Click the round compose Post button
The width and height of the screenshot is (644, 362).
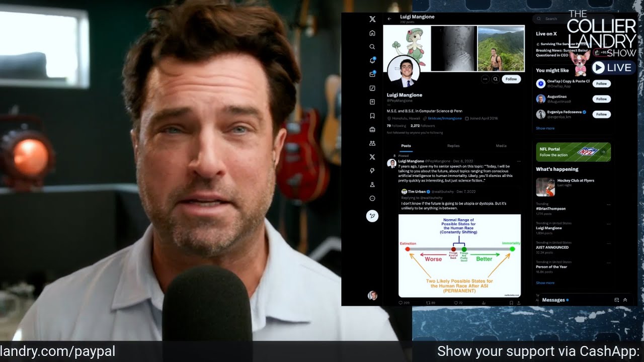372,216
